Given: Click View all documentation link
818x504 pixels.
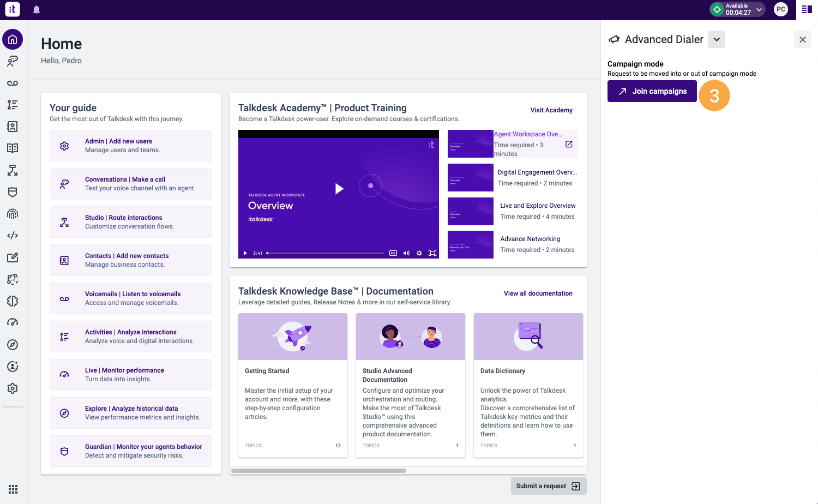Looking at the screenshot, I should (x=538, y=293).
